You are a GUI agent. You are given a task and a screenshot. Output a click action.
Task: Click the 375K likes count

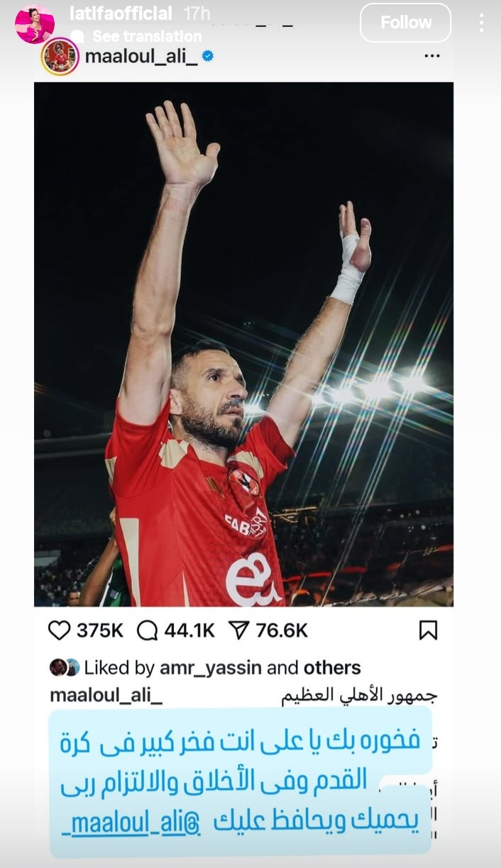[100, 630]
